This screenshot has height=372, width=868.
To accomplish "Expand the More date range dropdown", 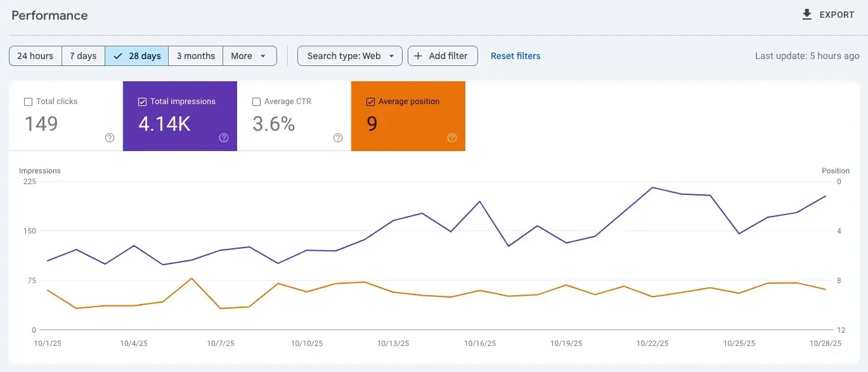I will pyautogui.click(x=250, y=56).
